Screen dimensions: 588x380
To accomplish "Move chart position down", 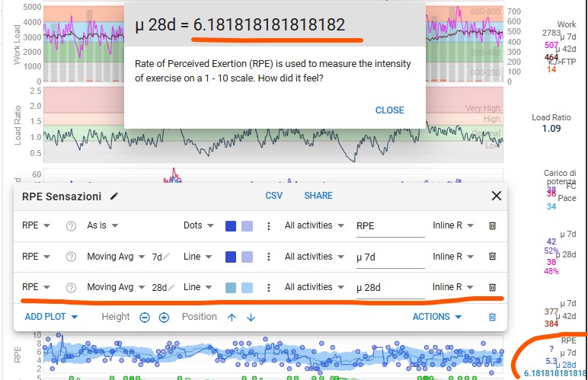I will click(x=251, y=318).
